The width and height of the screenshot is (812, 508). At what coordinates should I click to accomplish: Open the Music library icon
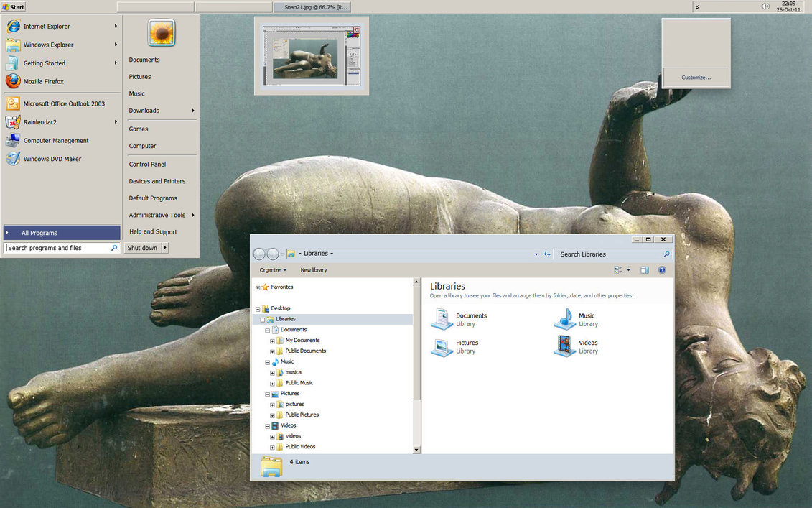coord(565,319)
